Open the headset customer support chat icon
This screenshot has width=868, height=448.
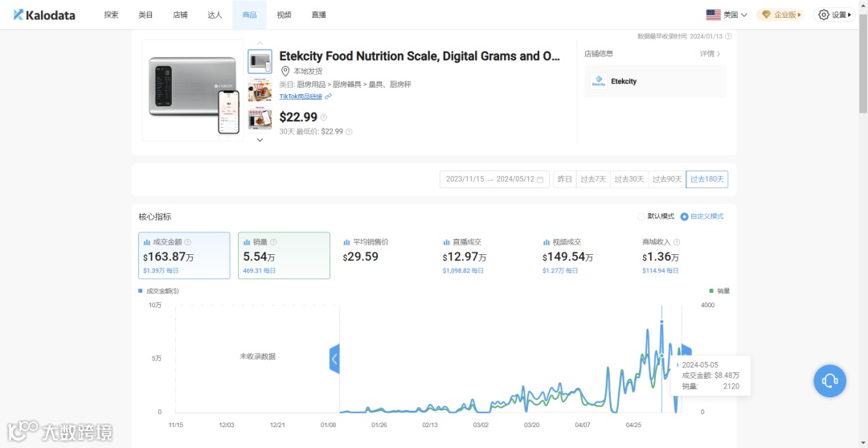click(x=829, y=380)
